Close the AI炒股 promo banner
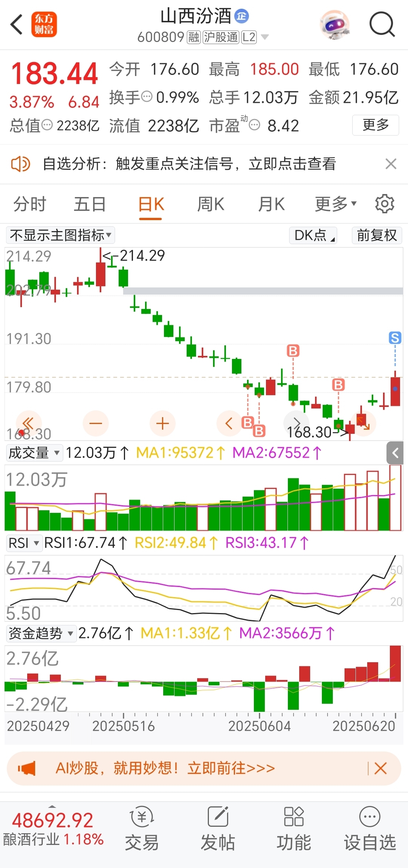The width and height of the screenshot is (408, 868). tap(380, 768)
